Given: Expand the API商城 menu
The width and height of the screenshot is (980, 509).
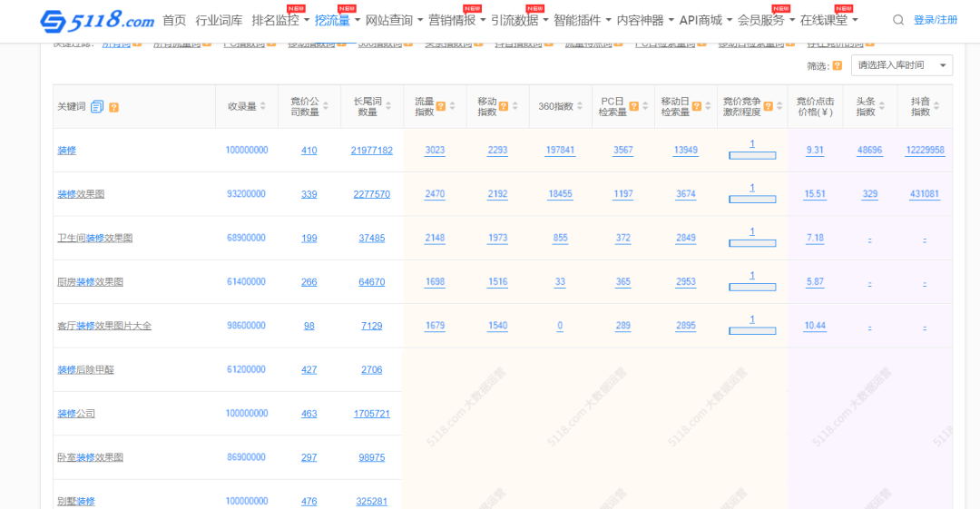Looking at the screenshot, I should (706, 20).
